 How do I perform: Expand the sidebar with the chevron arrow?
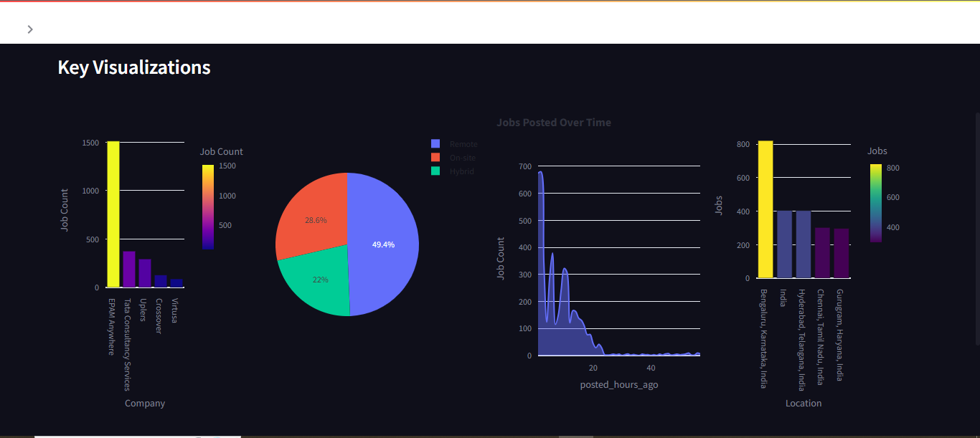coord(30,29)
